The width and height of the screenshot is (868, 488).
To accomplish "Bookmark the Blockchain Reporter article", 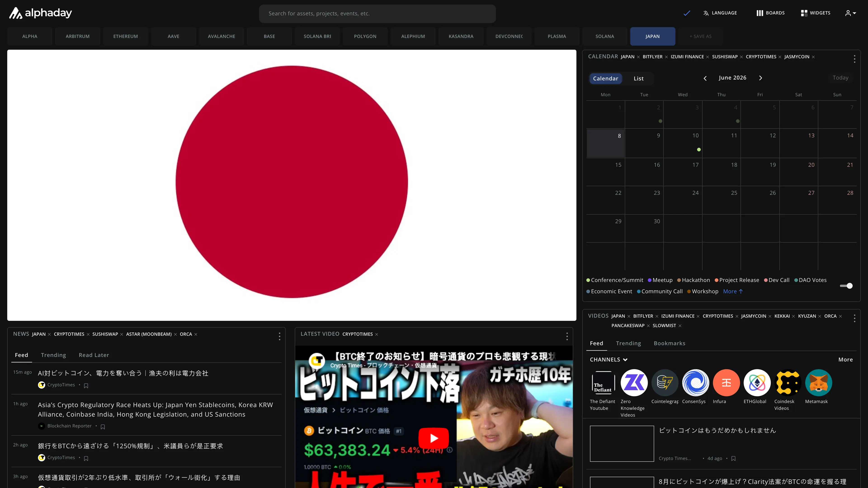I will (x=103, y=427).
